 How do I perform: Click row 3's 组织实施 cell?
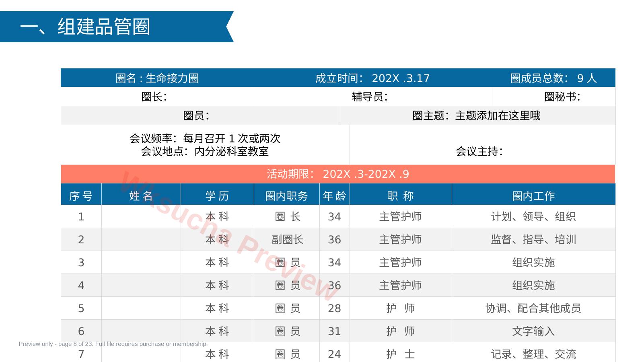click(x=534, y=262)
